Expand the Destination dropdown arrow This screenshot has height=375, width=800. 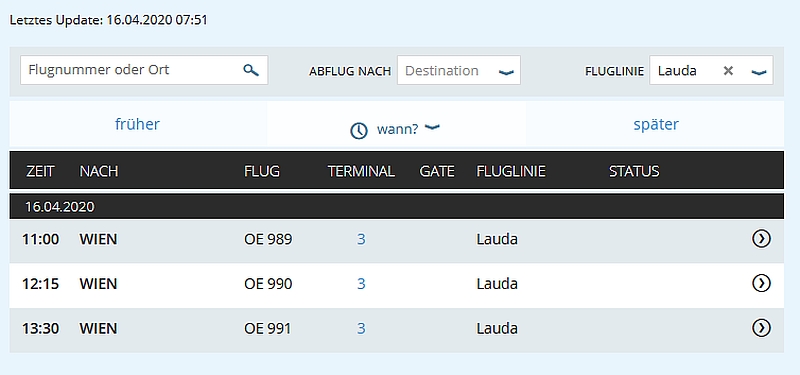pyautogui.click(x=506, y=72)
